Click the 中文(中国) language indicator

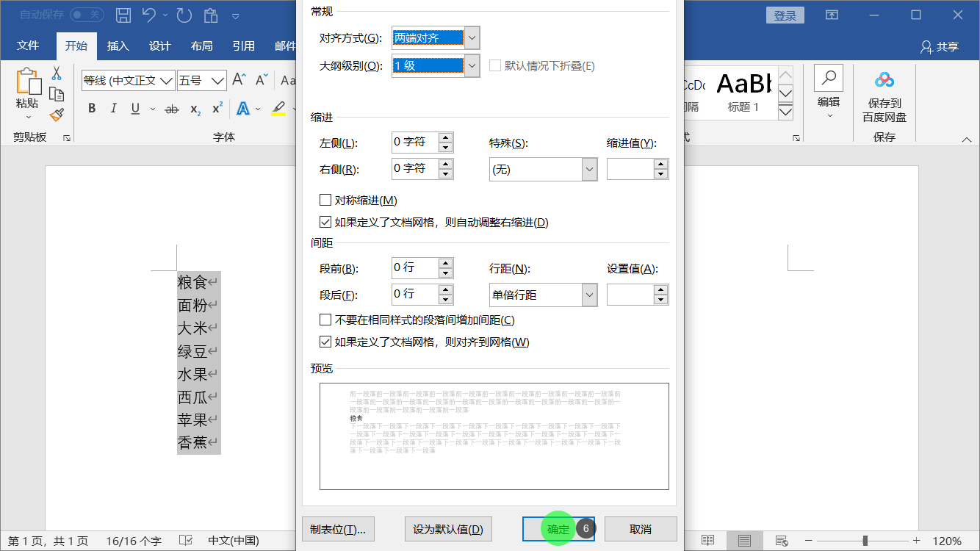coord(233,541)
